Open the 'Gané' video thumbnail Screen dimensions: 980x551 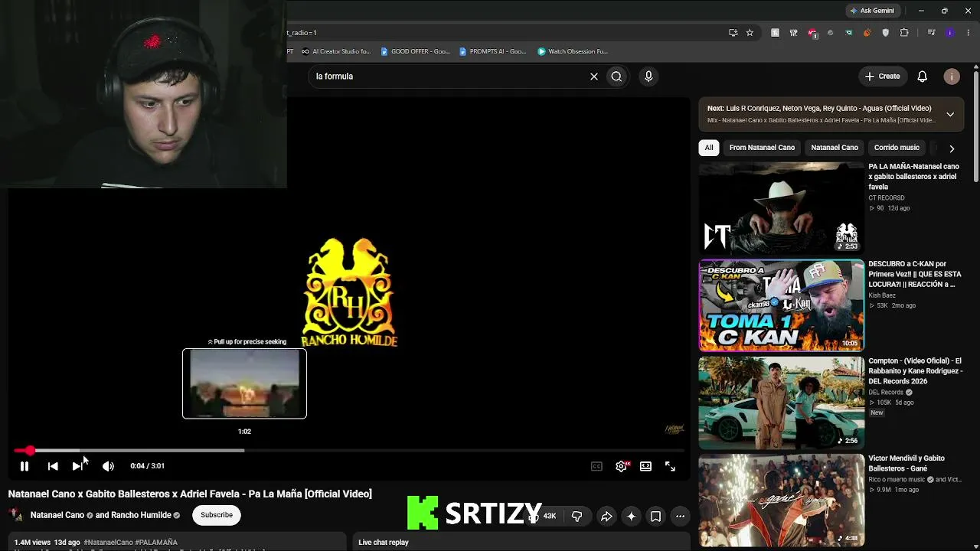click(781, 500)
